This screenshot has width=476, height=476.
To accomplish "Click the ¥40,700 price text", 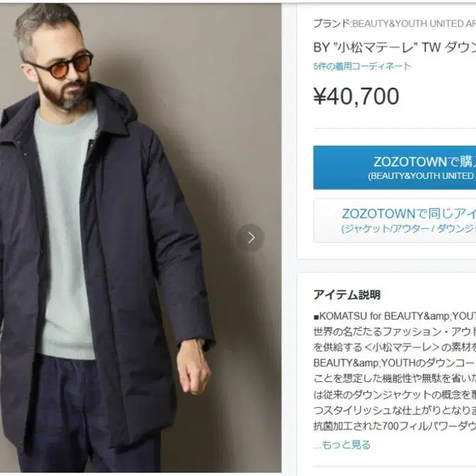I will (x=356, y=96).
